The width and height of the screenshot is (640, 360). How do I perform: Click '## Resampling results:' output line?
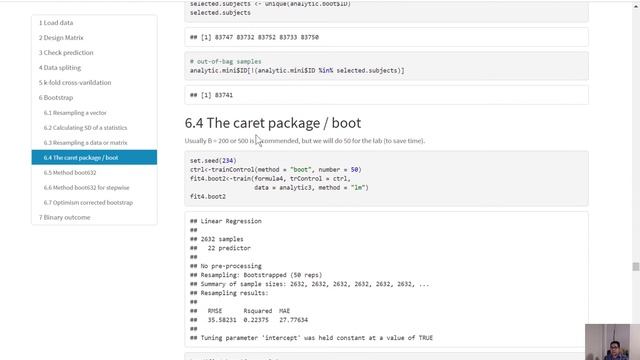coord(229,293)
